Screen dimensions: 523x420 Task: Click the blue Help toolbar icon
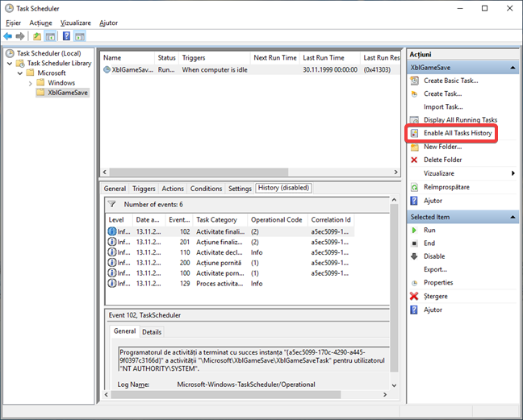pos(66,36)
